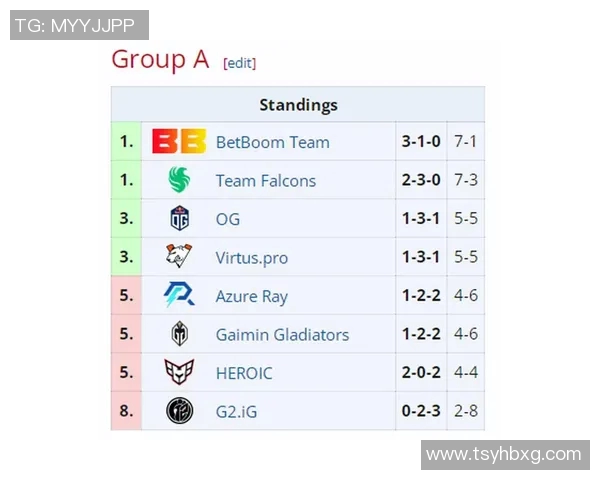This screenshot has width=600, height=480.
Task: Click the HEROIC team logo icon
Action: (179, 373)
